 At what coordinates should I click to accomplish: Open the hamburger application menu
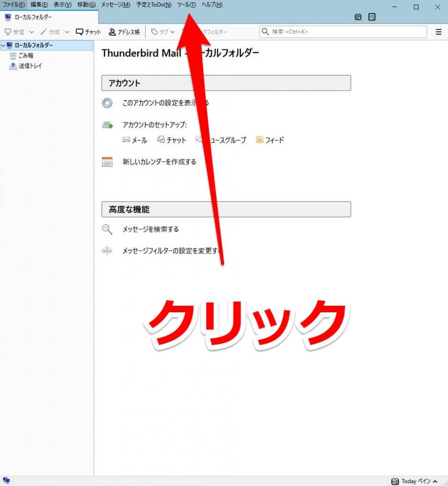[439, 32]
